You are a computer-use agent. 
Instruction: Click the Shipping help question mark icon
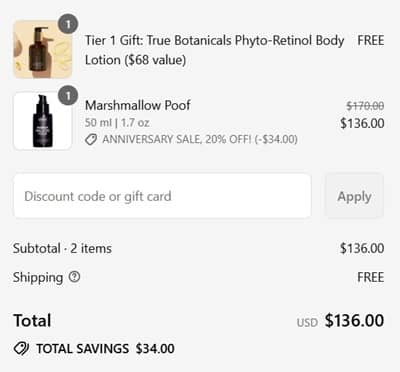tap(74, 277)
